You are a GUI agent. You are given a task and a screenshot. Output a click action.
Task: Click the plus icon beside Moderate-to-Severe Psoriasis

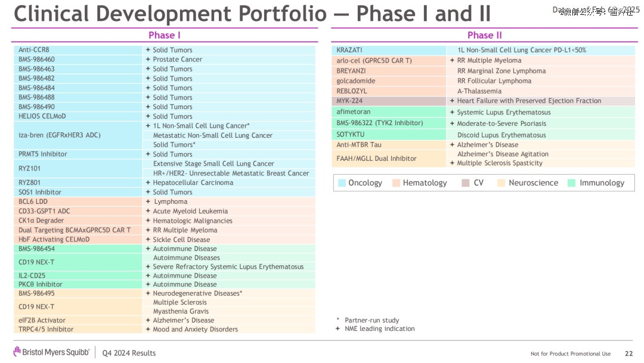coord(452,123)
